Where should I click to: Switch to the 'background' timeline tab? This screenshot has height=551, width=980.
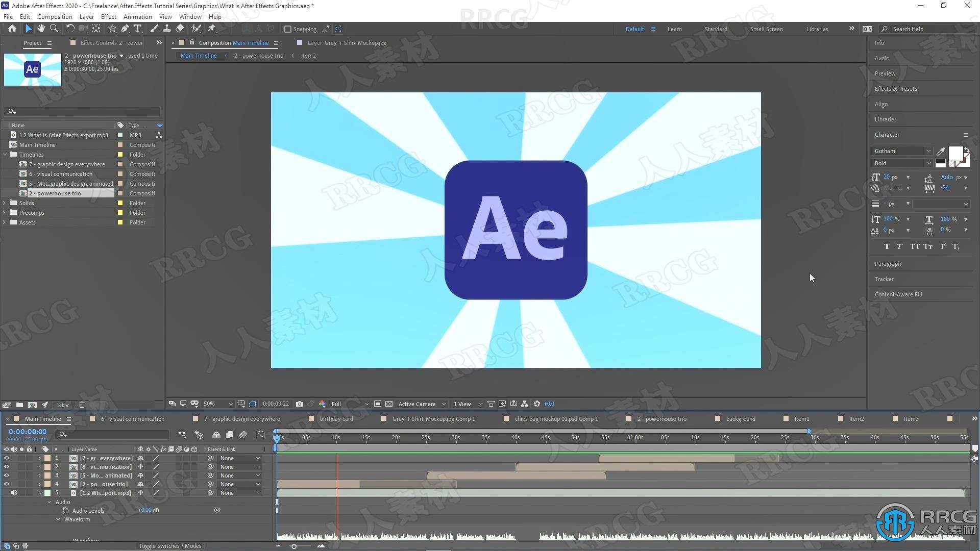point(740,419)
